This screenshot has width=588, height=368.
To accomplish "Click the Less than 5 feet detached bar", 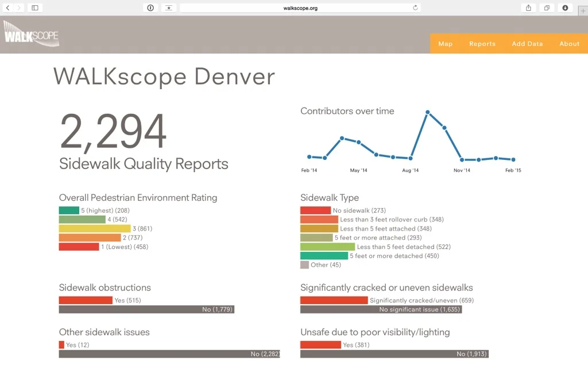I will click(x=328, y=247).
